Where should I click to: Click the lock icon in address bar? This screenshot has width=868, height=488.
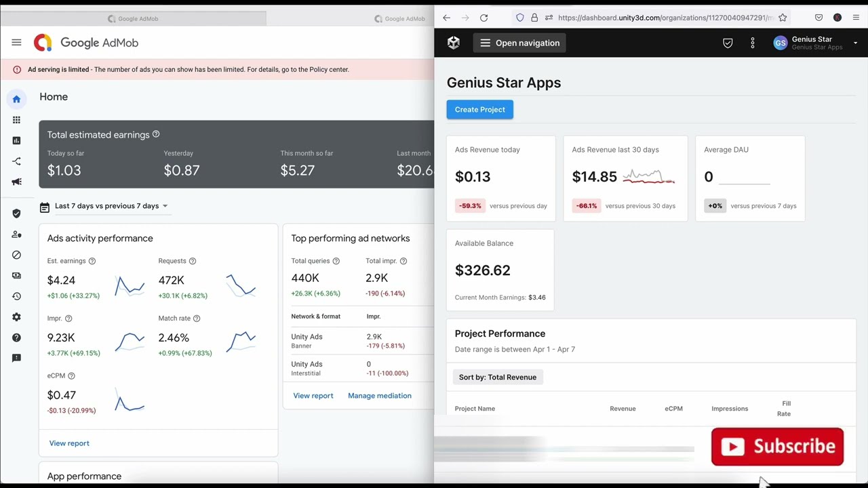534,18
